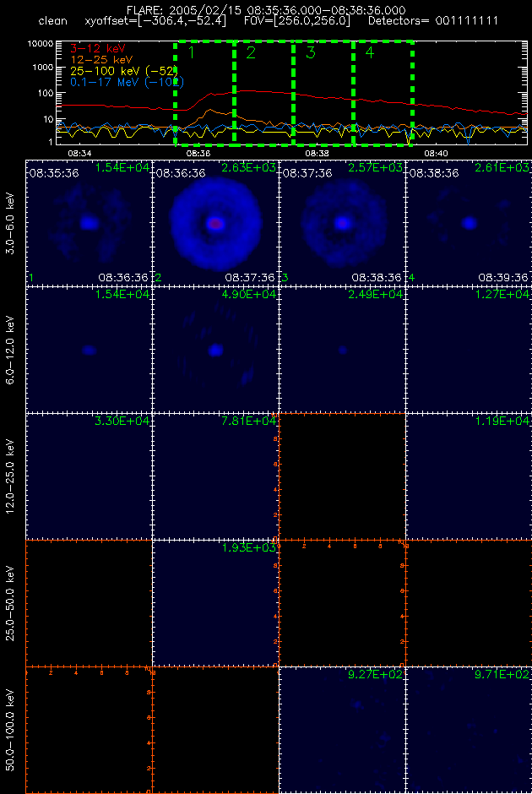Open the 50-100 keV image labeled 9.27E+02

[x=342, y=729]
